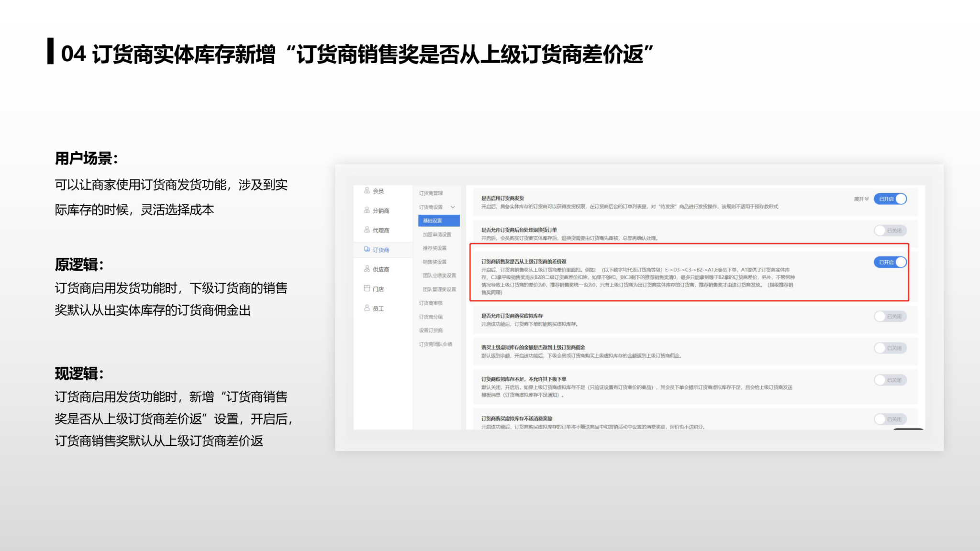Open 订货商管理 in the submenu
This screenshot has width=980, height=551.
(431, 193)
